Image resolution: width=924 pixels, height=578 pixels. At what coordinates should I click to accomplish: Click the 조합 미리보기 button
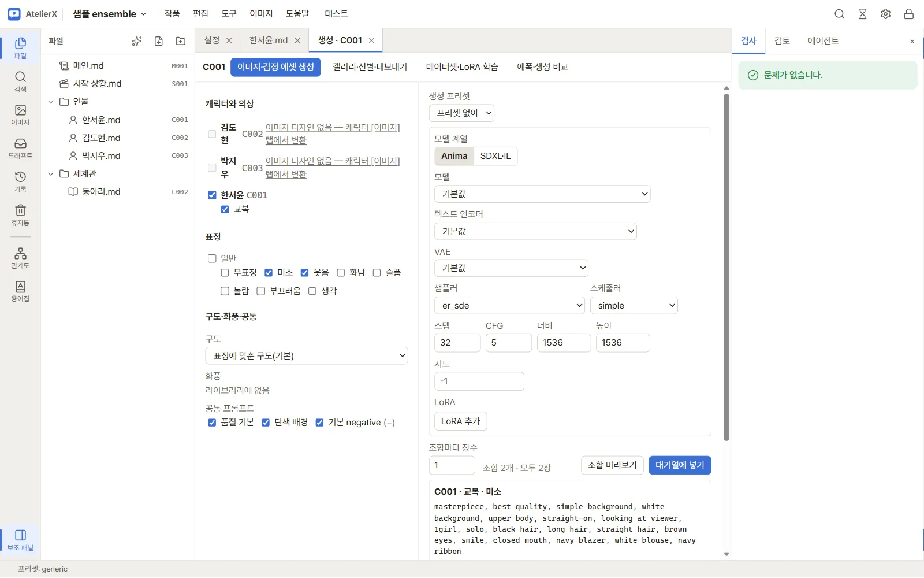[x=612, y=465]
